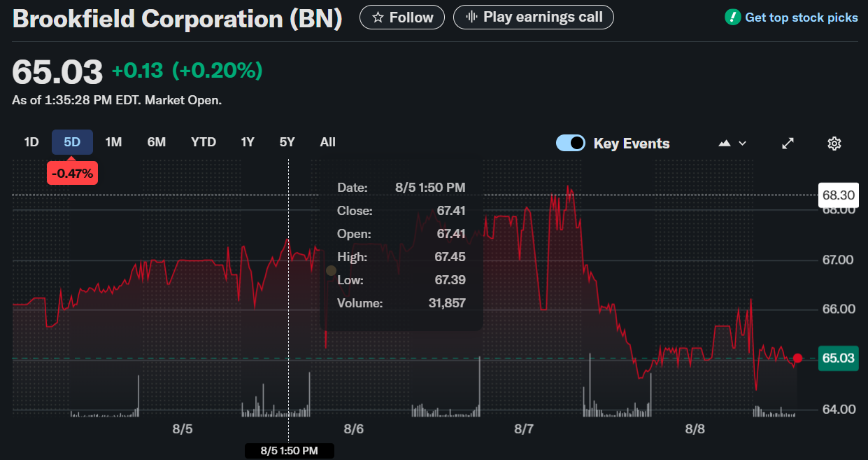Choose the YTD range
Screen dimensions: 868x460
pos(204,142)
